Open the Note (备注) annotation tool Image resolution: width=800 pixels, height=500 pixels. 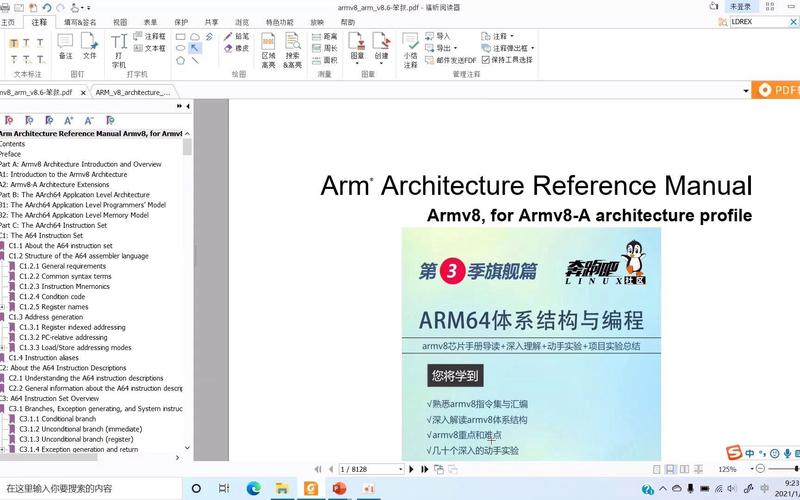pyautogui.click(x=65, y=46)
